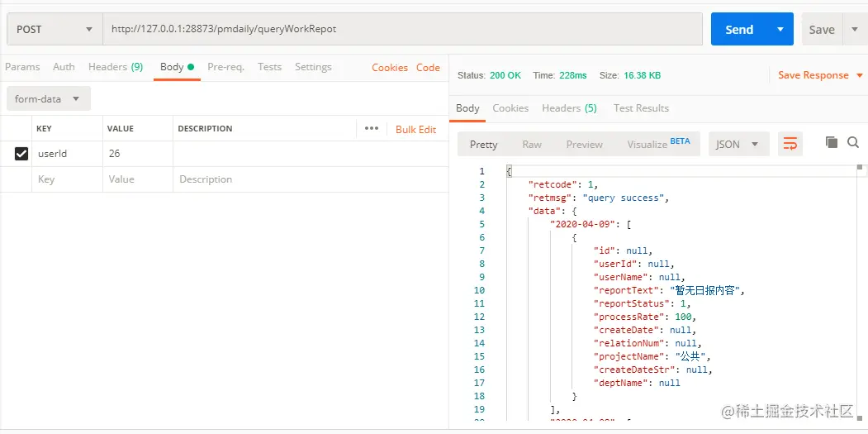This screenshot has width=868, height=434.
Task: Select the response Body tab
Action: 467,108
